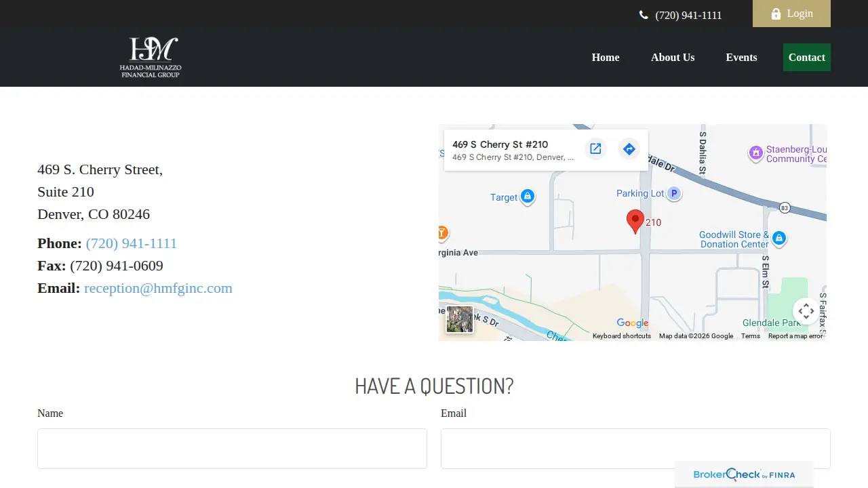Click the Login button
868x488 pixels.
click(x=791, y=14)
